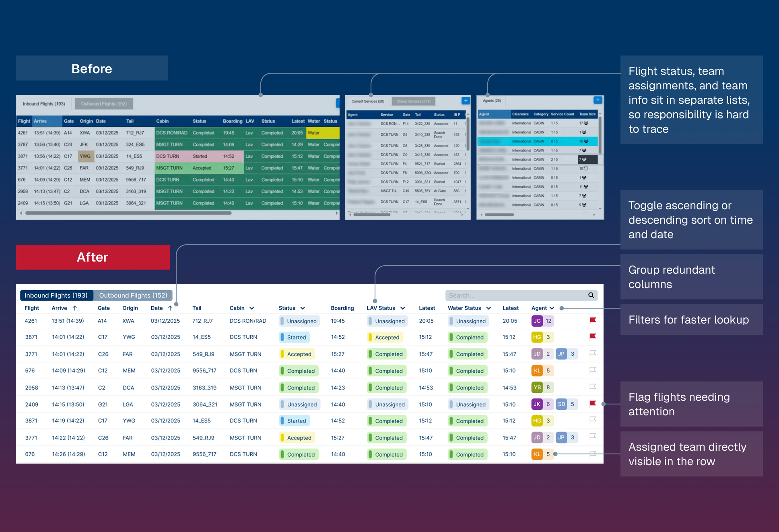Select Inbound Flights (193) tab in Before panel
The image size is (779, 532).
coord(44,104)
